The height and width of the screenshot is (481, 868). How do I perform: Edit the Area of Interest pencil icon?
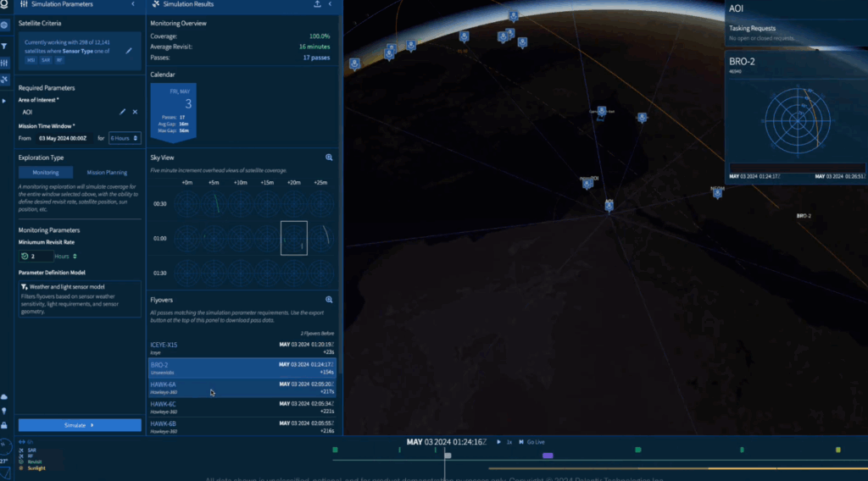[x=122, y=112]
